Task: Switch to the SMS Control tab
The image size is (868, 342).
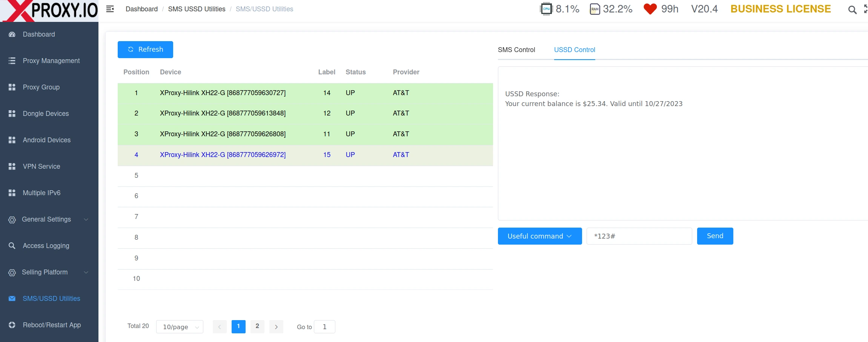Action: [x=516, y=50]
